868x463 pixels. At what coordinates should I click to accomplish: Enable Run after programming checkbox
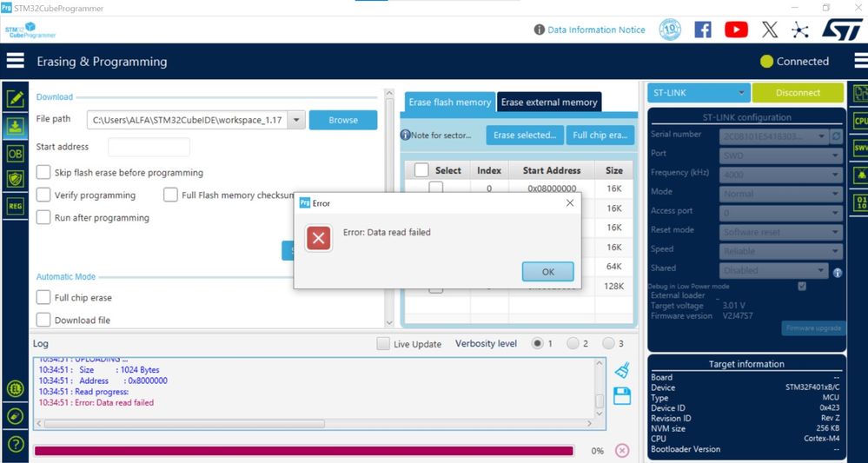(x=43, y=217)
